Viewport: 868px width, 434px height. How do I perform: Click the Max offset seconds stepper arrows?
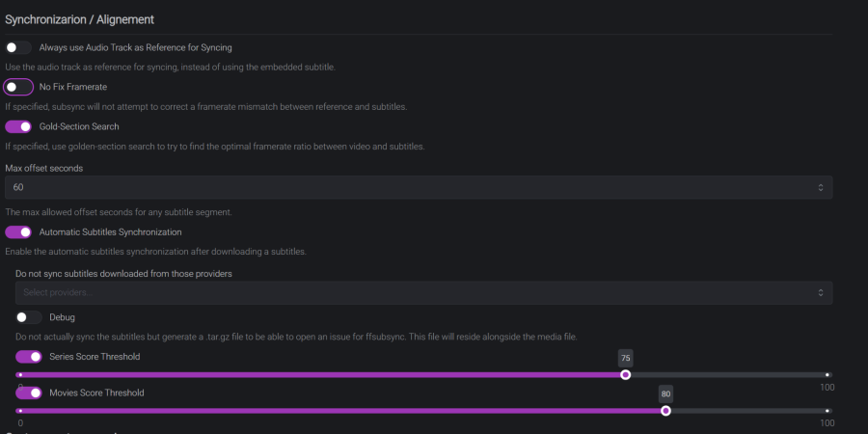click(x=821, y=187)
